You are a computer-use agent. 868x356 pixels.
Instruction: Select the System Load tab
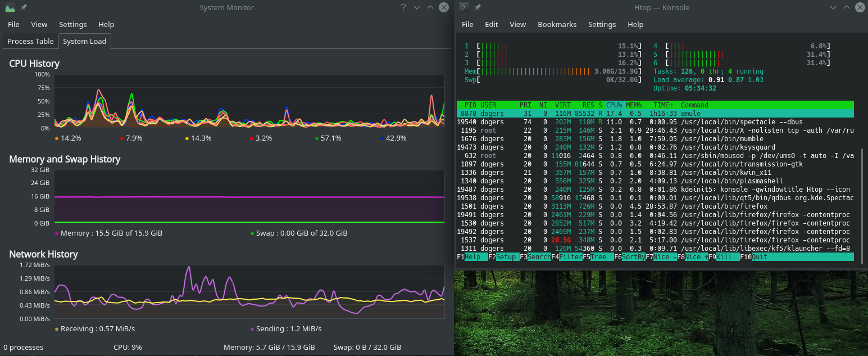coord(84,41)
